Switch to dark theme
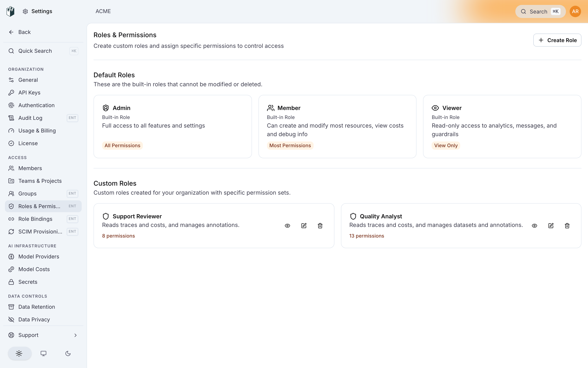The width and height of the screenshot is (588, 368). pyautogui.click(x=68, y=353)
